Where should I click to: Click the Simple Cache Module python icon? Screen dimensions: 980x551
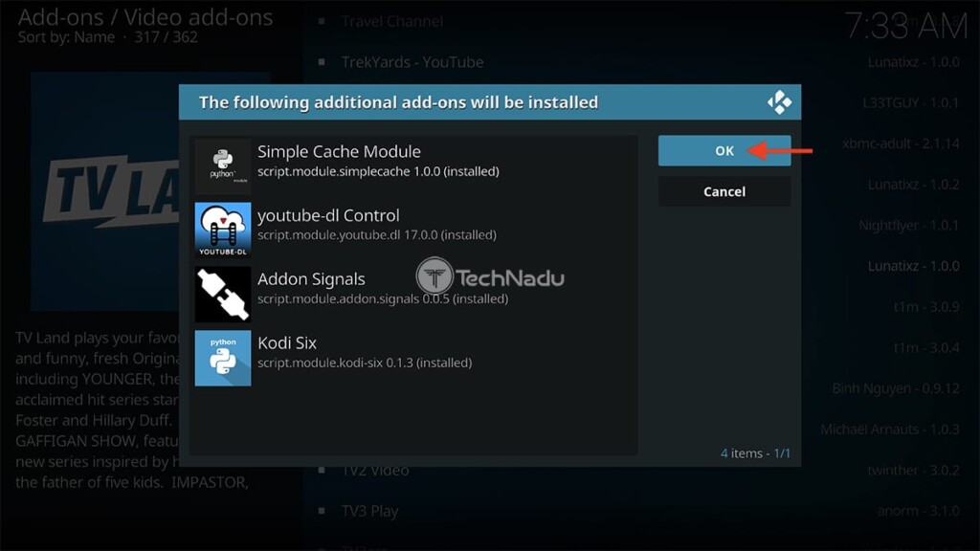click(222, 166)
